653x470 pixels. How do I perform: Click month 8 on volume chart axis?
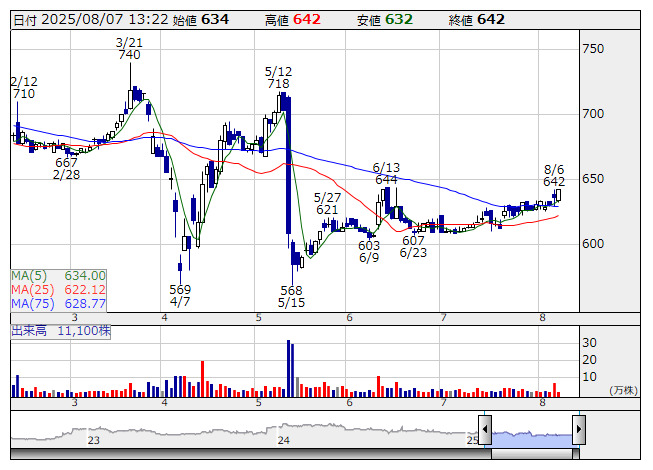[x=542, y=403]
